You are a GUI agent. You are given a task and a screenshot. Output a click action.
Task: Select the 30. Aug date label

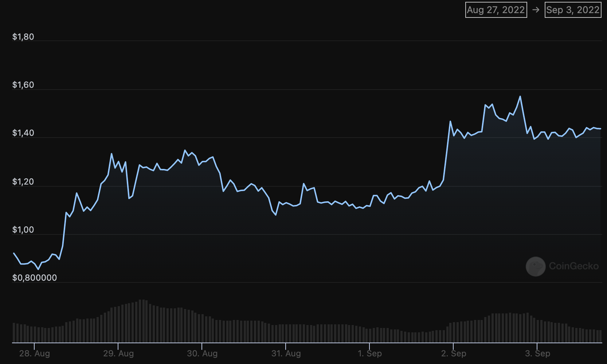coord(202,353)
